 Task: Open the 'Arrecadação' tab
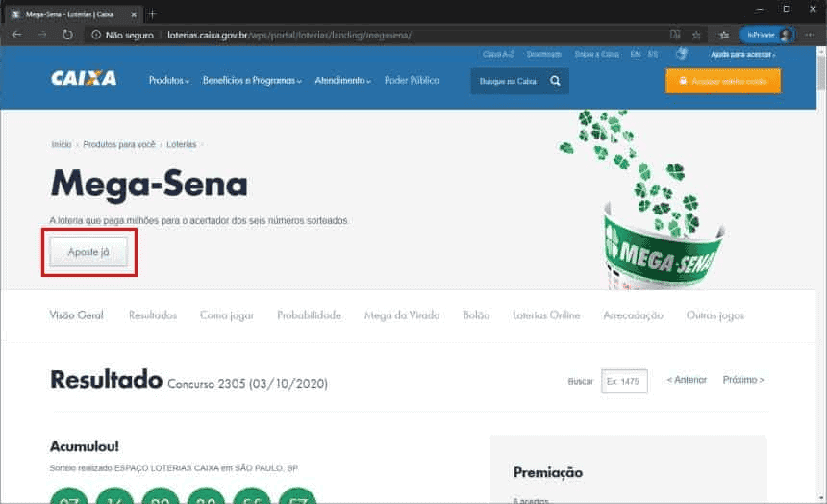[x=633, y=315]
